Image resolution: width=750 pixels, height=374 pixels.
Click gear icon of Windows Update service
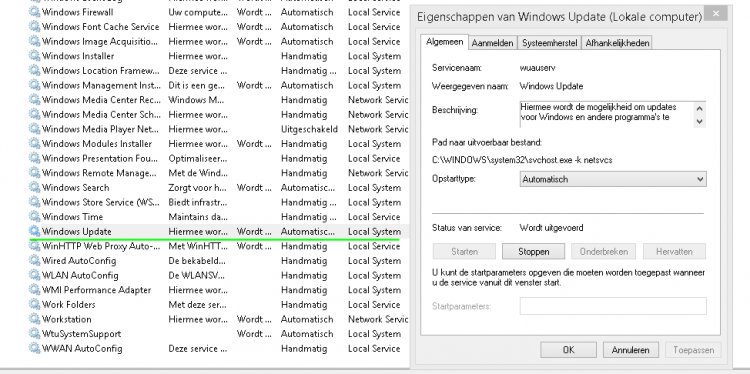click(34, 231)
